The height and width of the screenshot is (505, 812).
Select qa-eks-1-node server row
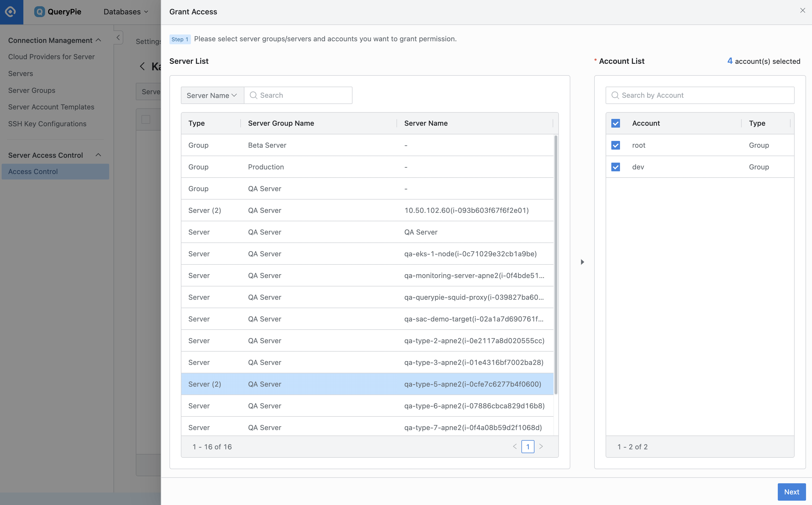tap(367, 254)
